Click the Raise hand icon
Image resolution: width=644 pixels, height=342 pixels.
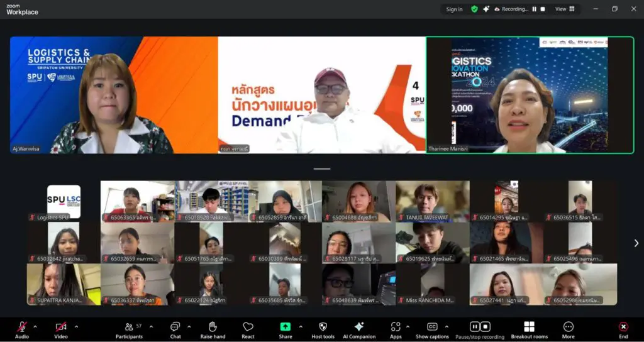point(213,327)
